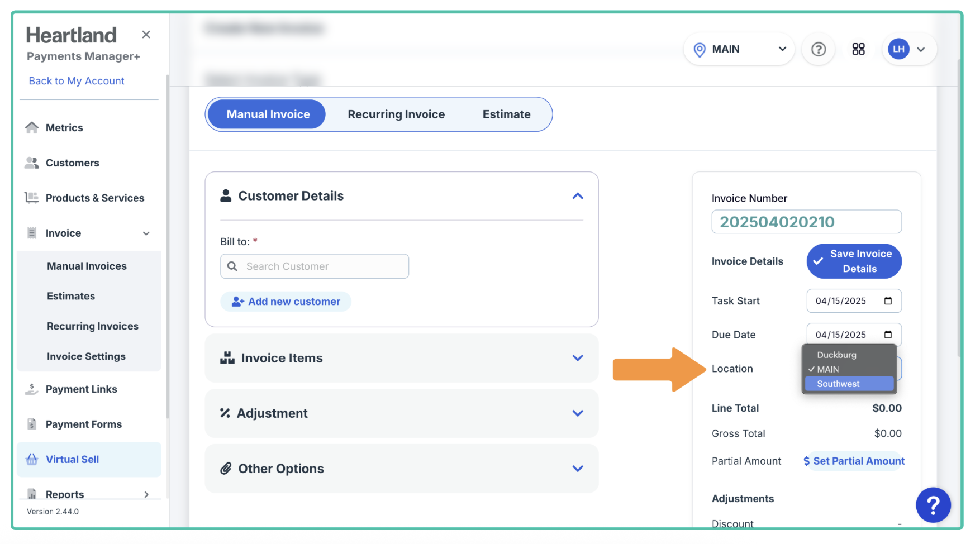Viewport: 980px width, 544px height.
Task: Switch to the Recurring Invoice tab
Action: [396, 114]
